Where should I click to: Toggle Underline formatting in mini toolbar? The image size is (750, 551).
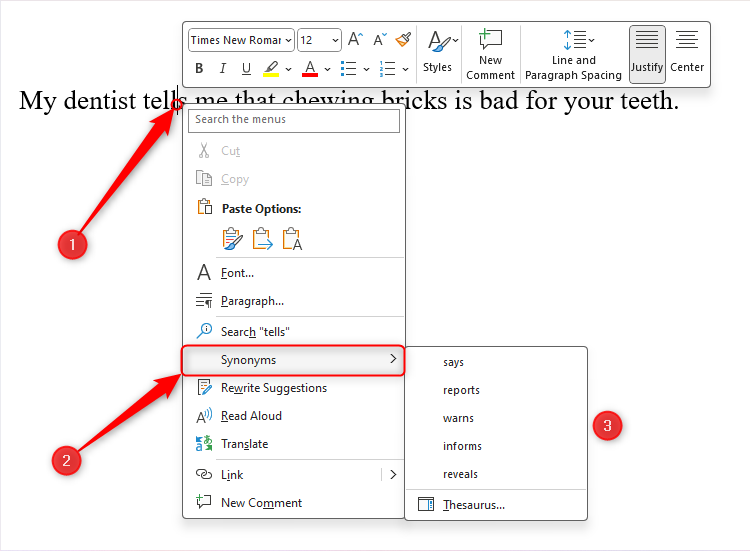click(246, 68)
